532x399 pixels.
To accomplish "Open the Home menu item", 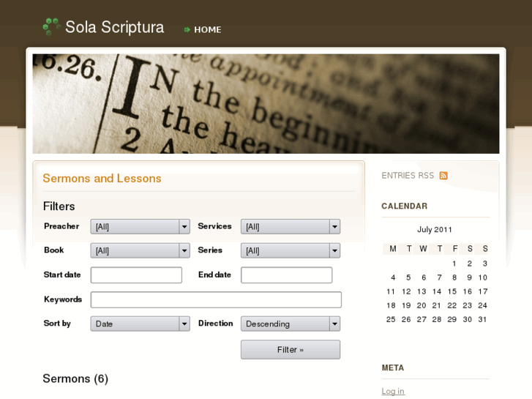I will pyautogui.click(x=207, y=30).
